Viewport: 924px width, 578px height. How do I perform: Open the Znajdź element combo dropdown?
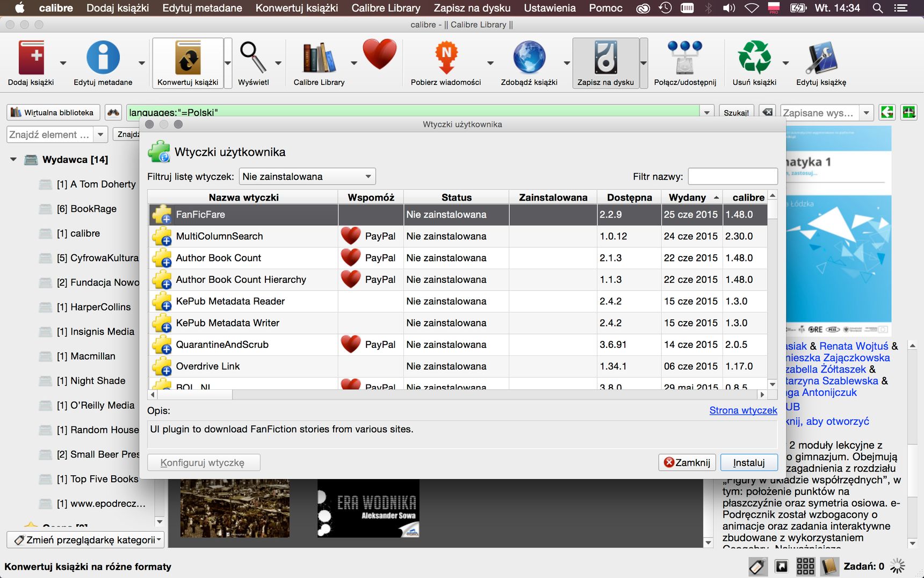pos(100,134)
